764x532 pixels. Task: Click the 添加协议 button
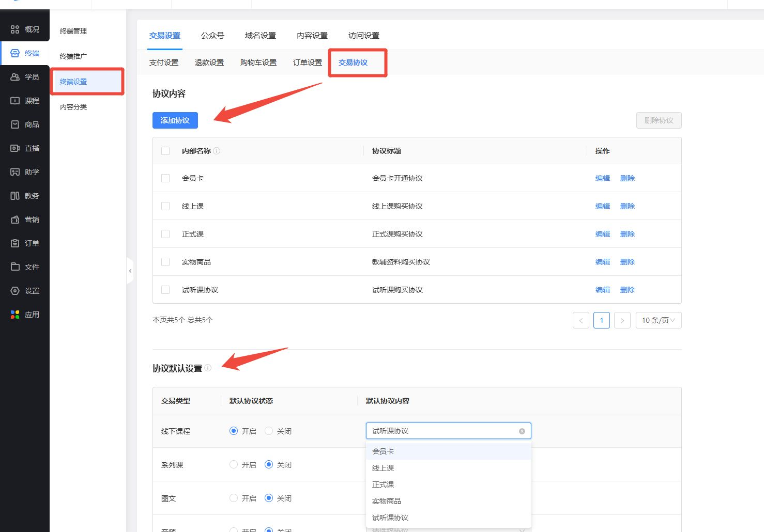pos(175,120)
